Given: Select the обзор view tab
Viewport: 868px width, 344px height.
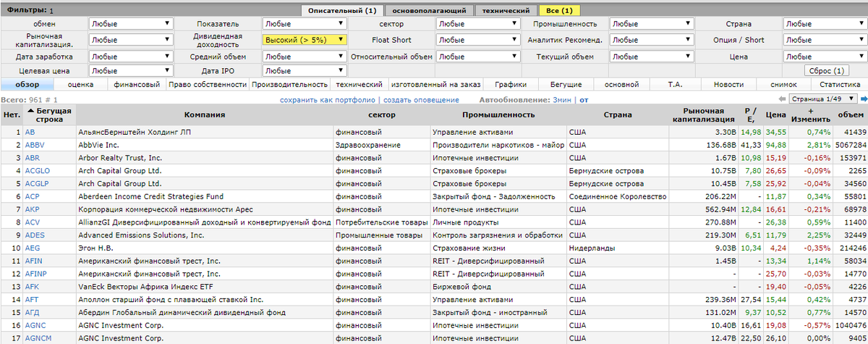Looking at the screenshot, I should tap(29, 85).
